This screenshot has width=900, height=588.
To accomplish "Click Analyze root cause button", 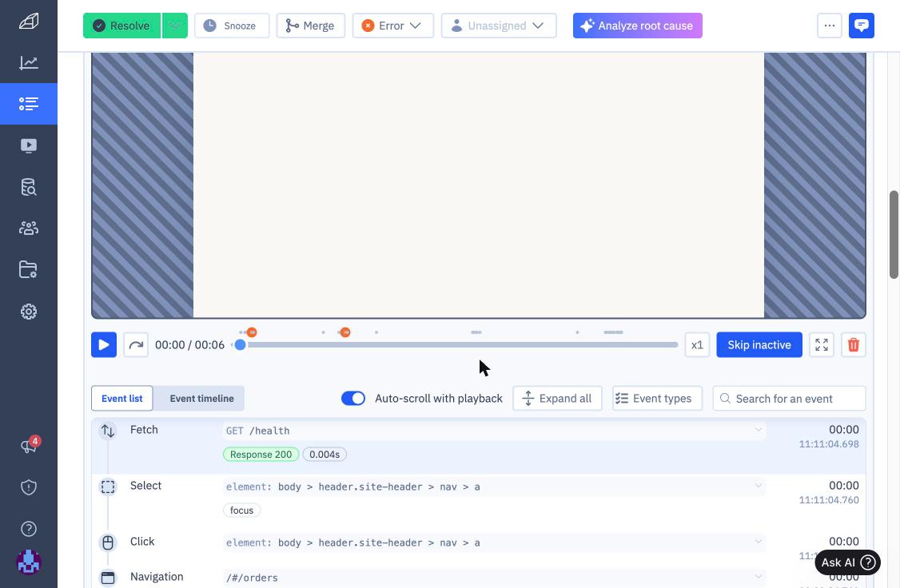I will 637,26.
